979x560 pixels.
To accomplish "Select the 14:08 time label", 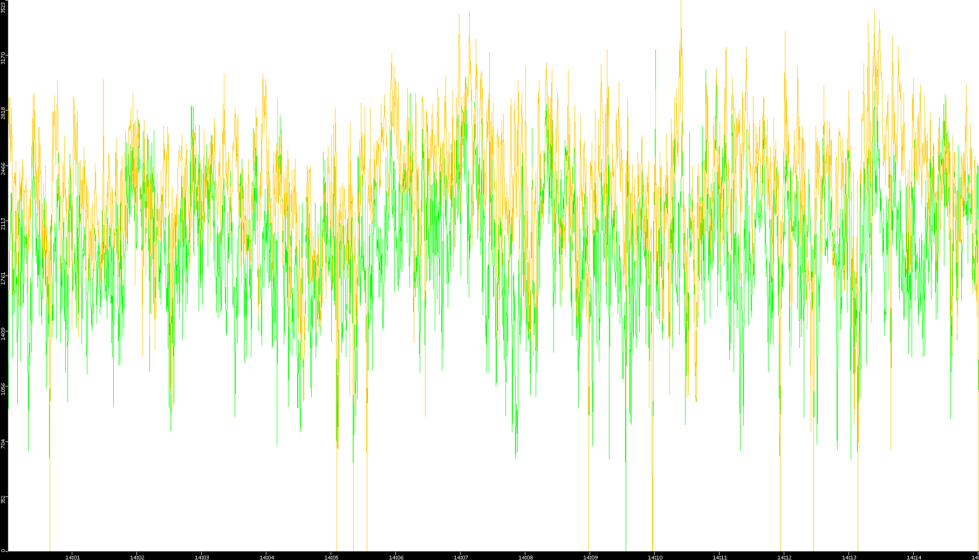I will tap(525, 557).
